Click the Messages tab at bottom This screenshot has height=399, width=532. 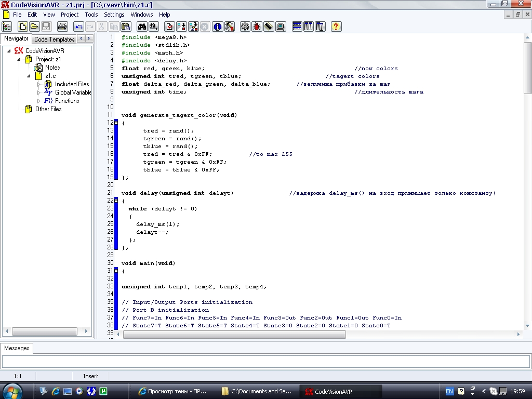(x=17, y=348)
